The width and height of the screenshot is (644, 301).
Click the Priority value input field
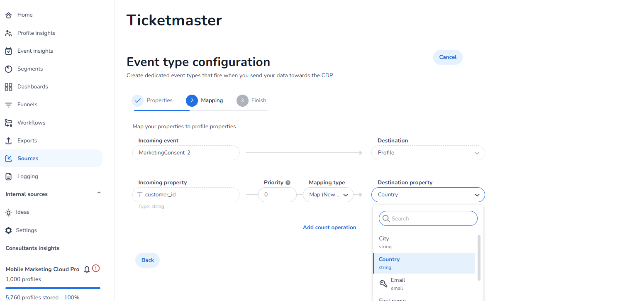click(277, 195)
